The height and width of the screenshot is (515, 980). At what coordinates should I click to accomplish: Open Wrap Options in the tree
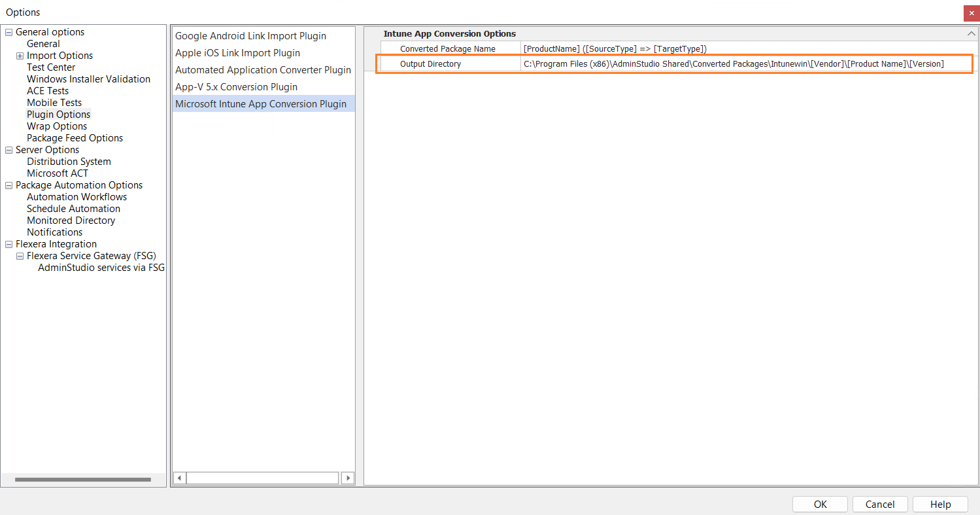pos(57,126)
